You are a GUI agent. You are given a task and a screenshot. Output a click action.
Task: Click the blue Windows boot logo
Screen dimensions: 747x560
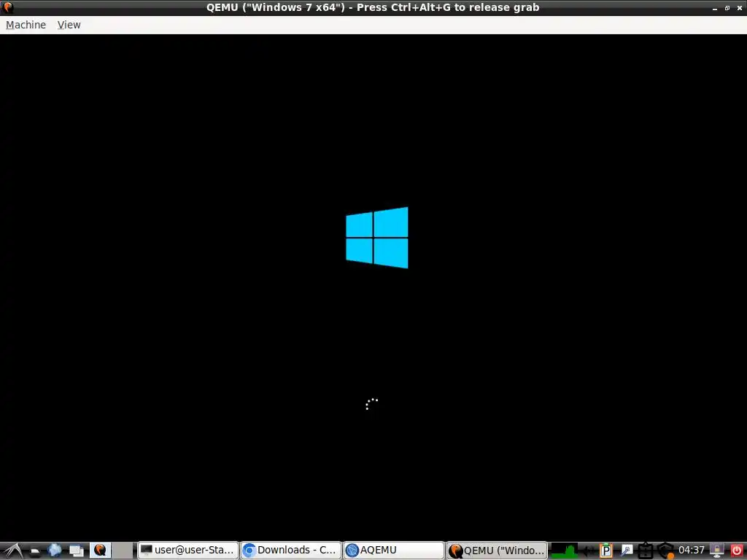tap(377, 238)
